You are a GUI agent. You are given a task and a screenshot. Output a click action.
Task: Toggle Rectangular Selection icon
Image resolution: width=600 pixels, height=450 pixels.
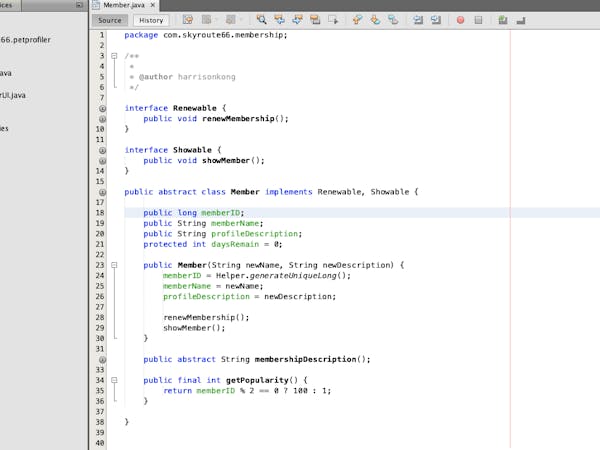333,20
